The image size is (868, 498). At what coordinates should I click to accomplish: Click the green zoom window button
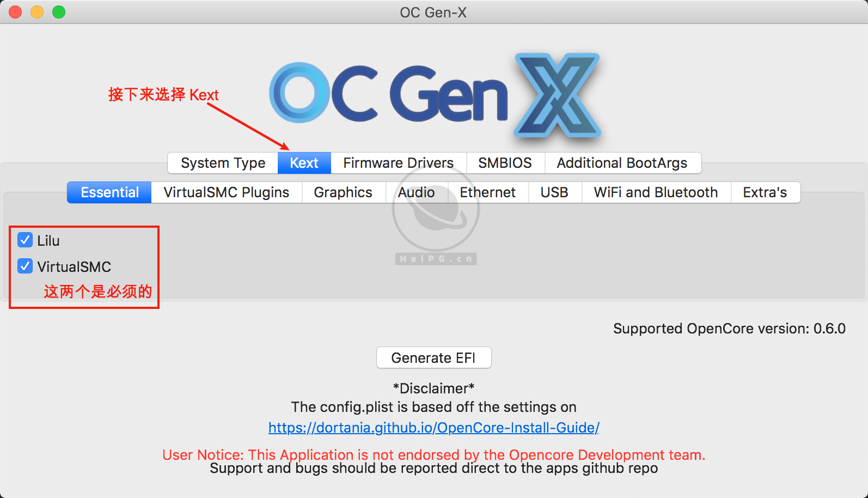[x=59, y=12]
